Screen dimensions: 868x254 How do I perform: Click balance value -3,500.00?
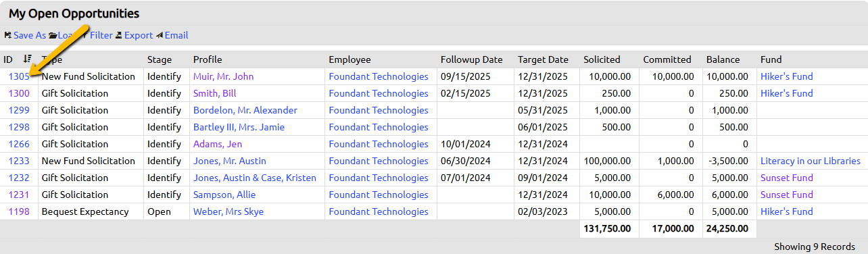click(x=727, y=161)
